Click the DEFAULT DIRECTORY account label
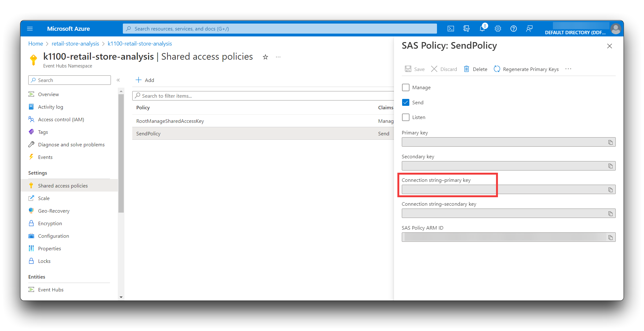The width and height of the screenshot is (644, 331). point(575,32)
